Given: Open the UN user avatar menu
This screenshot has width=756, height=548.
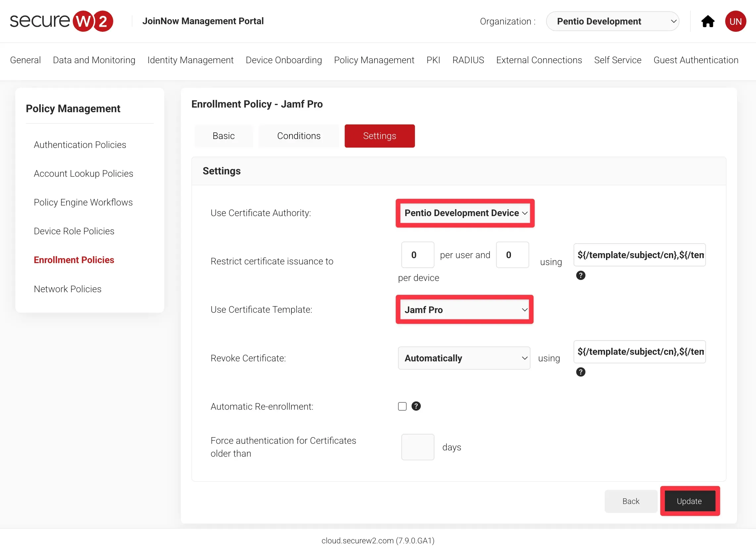Looking at the screenshot, I should tap(735, 21).
